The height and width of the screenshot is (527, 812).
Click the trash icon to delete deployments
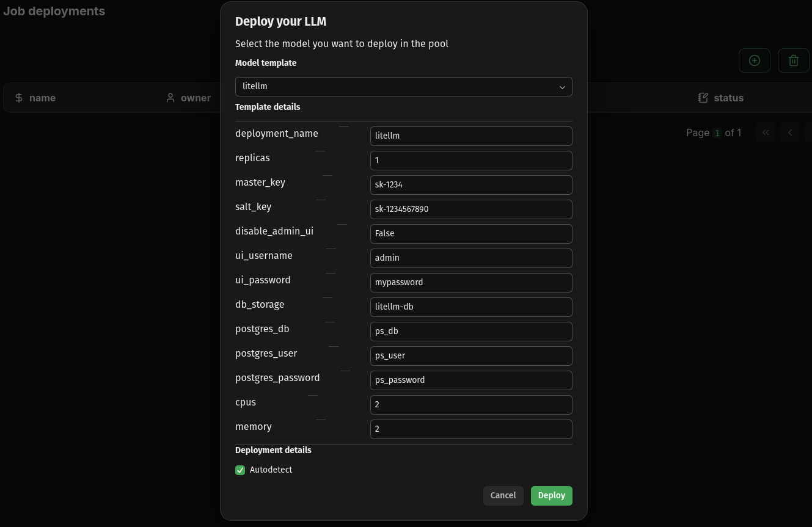[x=794, y=60]
